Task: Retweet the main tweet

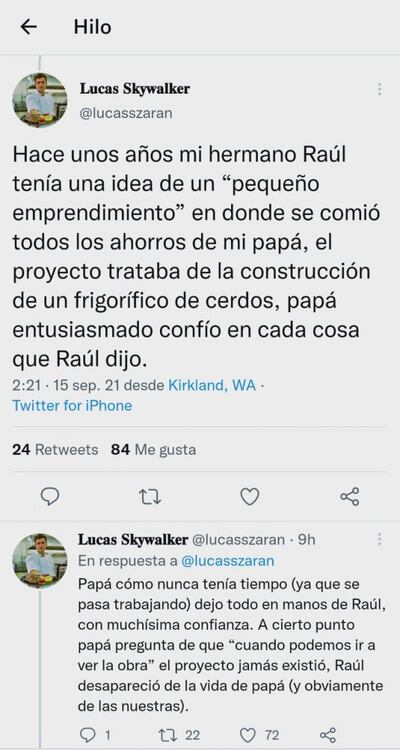Action: 150,496
